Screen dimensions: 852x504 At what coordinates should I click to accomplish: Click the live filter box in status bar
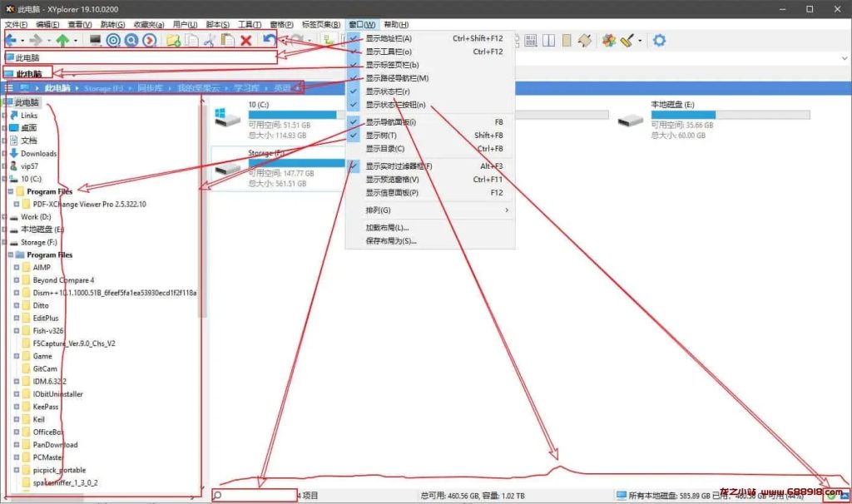pos(255,496)
